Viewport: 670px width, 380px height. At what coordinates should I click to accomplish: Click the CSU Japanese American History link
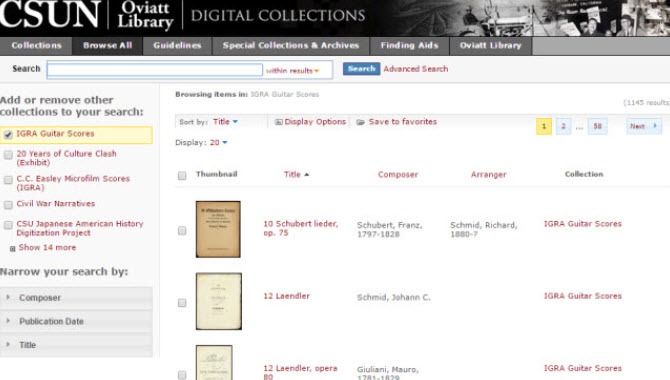[x=80, y=228]
